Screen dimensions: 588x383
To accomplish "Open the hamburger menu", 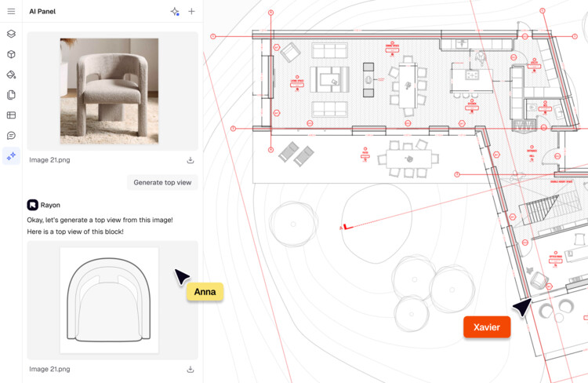I will [x=11, y=12].
